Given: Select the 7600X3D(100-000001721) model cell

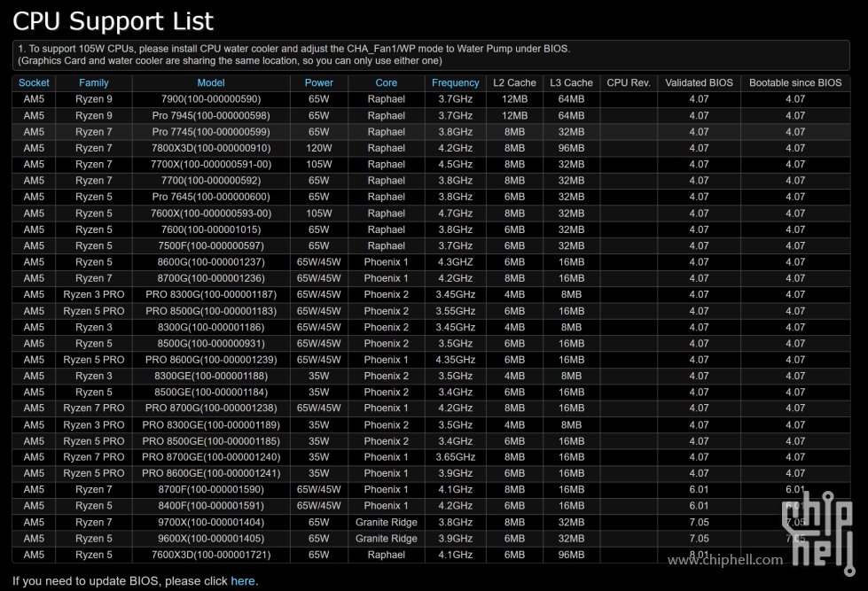Looking at the screenshot, I should tap(211, 555).
